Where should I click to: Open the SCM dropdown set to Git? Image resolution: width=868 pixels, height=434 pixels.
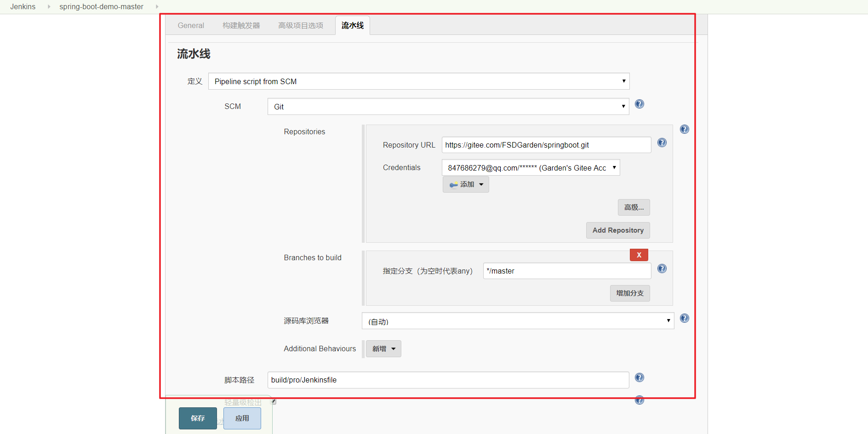point(448,107)
